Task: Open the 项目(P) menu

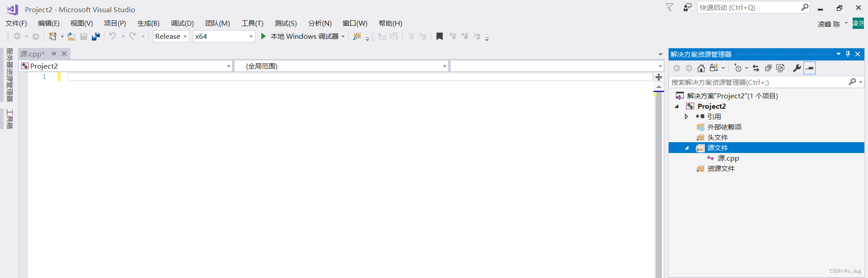Action: (x=115, y=23)
